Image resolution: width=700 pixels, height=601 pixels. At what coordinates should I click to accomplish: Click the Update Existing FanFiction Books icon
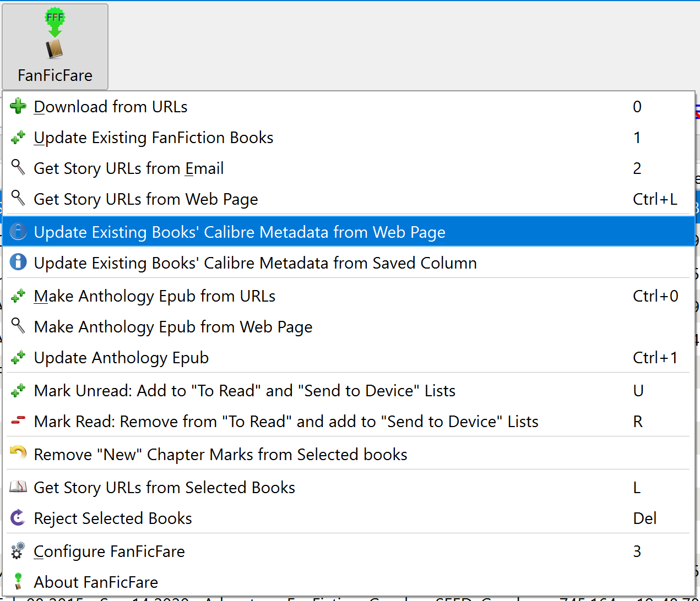click(18, 138)
